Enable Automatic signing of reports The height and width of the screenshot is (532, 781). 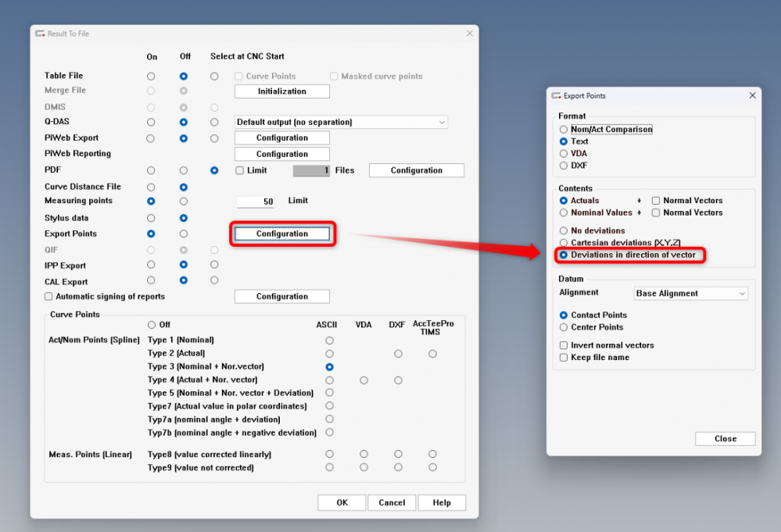click(x=48, y=296)
